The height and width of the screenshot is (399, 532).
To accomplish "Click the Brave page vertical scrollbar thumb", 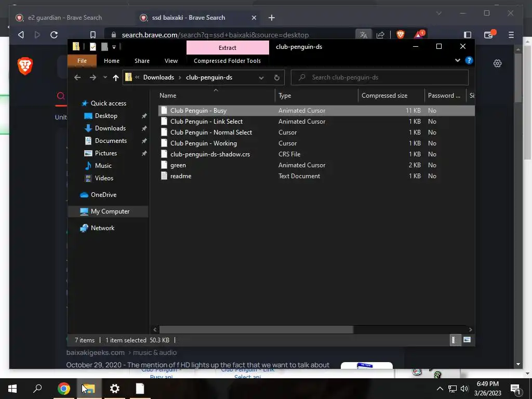I will 518,78.
